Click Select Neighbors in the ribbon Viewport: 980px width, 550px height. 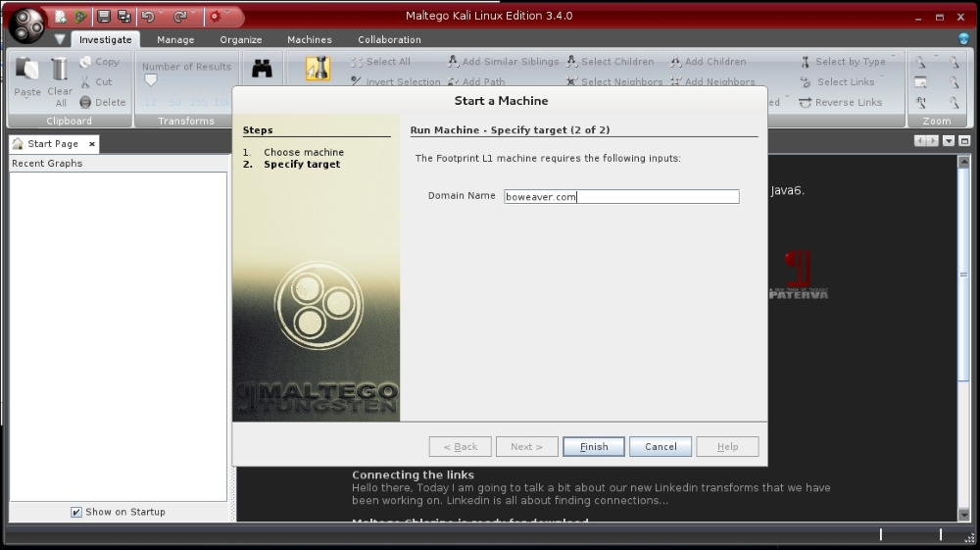click(x=614, y=82)
